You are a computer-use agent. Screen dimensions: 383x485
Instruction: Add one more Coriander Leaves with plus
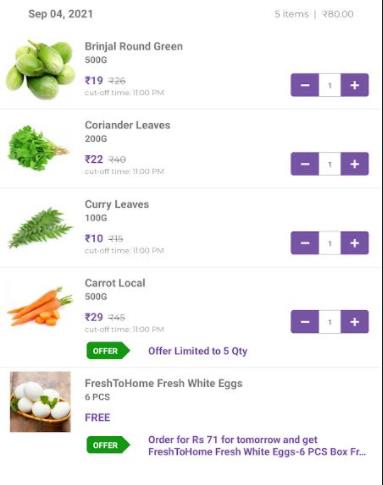point(355,164)
